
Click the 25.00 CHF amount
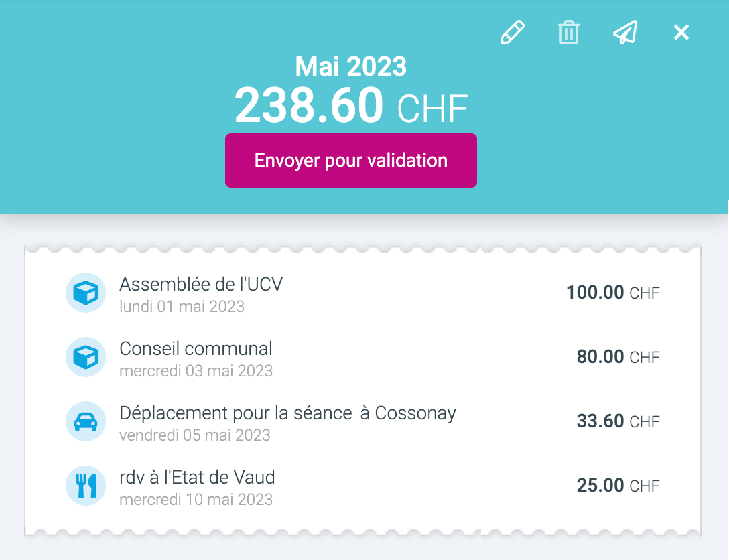tap(618, 486)
